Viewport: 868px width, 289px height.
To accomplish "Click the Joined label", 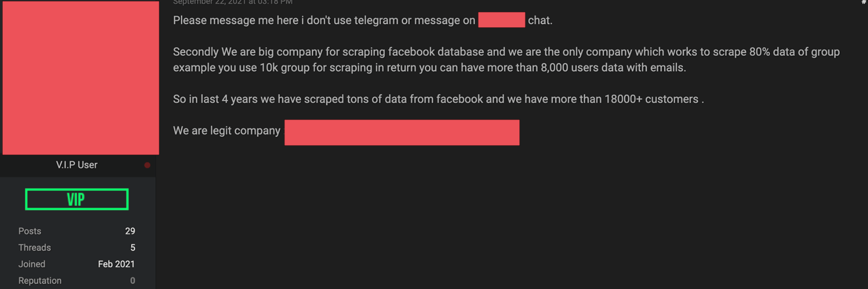I will pyautogui.click(x=32, y=264).
